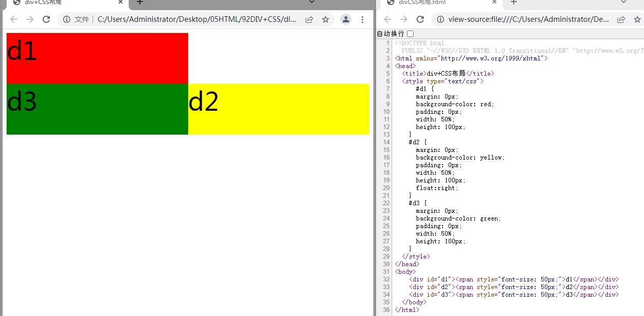
Task: Reload the div+CSS layout page in left browser
Action: [x=46, y=19]
